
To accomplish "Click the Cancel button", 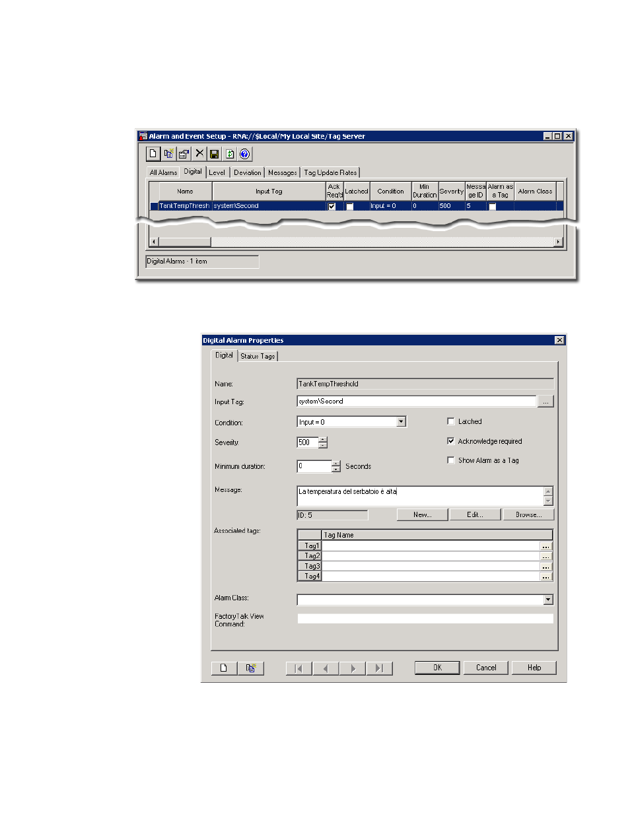I will 486,668.
